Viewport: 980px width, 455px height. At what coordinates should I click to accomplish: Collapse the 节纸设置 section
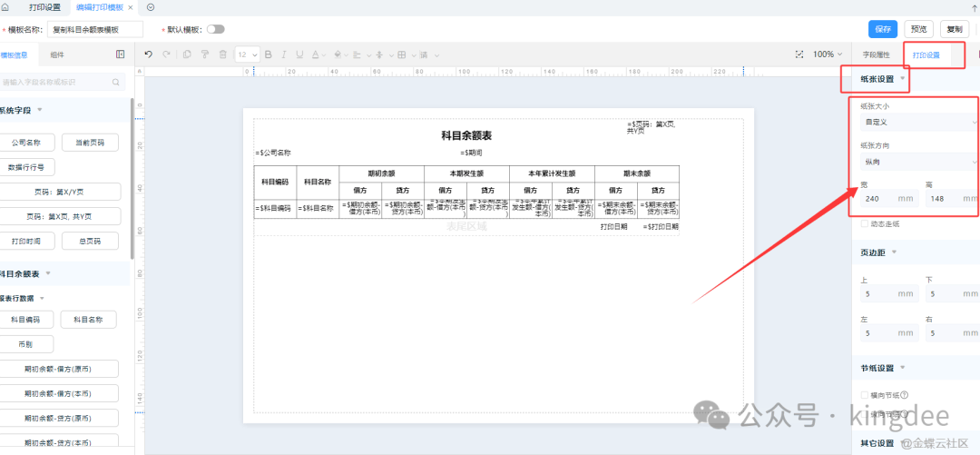(903, 368)
